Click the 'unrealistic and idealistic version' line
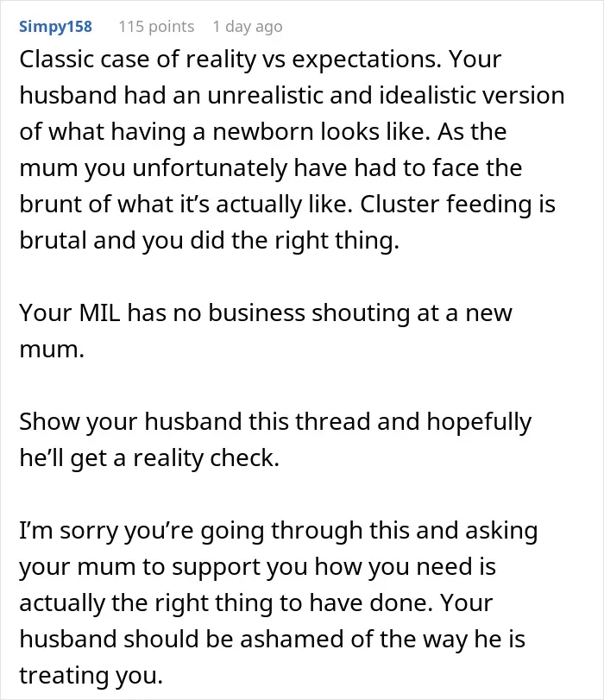 tap(386, 96)
